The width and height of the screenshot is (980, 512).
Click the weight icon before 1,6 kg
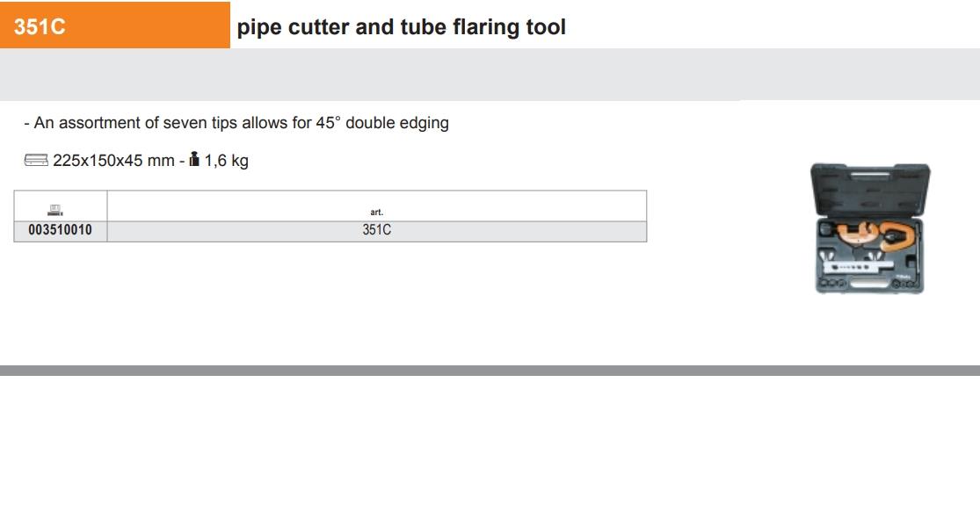195,161
